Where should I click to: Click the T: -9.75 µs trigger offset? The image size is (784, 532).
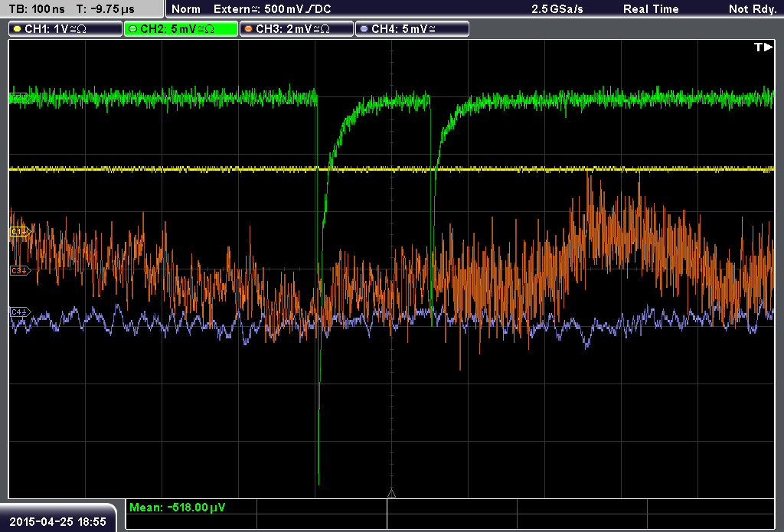[105, 9]
